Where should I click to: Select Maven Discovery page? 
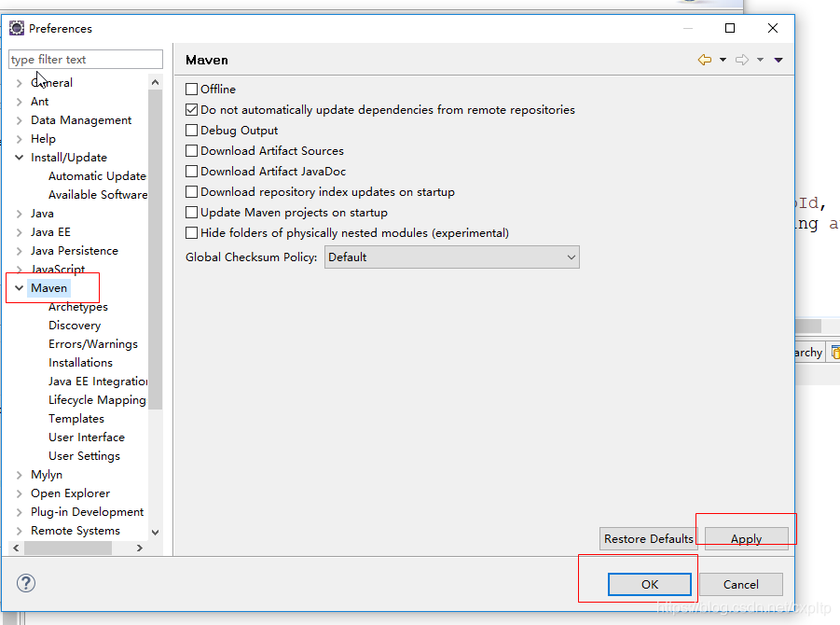75,326
